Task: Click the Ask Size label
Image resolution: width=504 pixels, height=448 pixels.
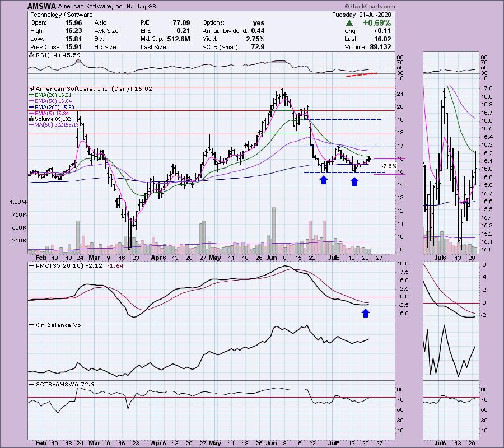Action: [107, 31]
